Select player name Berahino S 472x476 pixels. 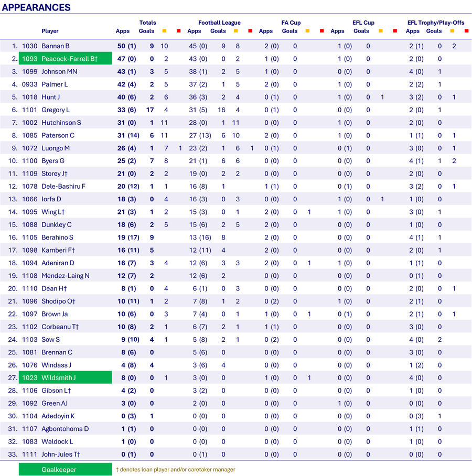57,237
